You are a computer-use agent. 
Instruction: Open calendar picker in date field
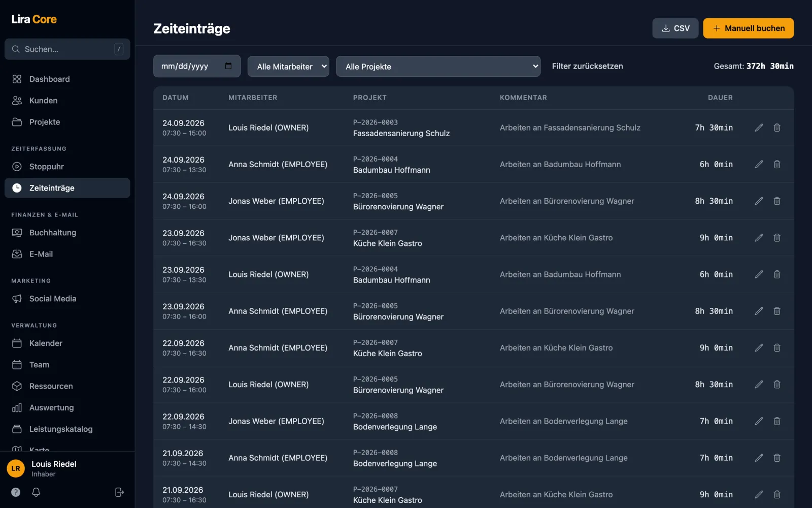[228, 66]
